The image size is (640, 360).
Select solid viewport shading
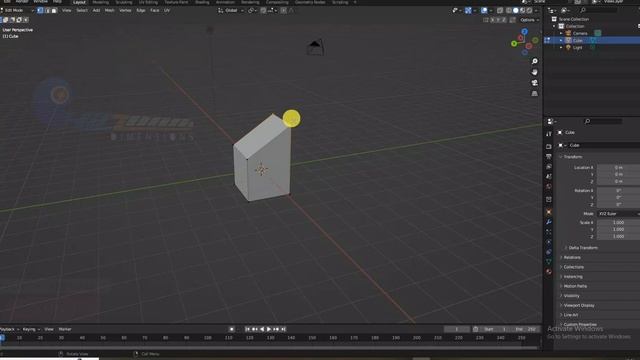516,11
